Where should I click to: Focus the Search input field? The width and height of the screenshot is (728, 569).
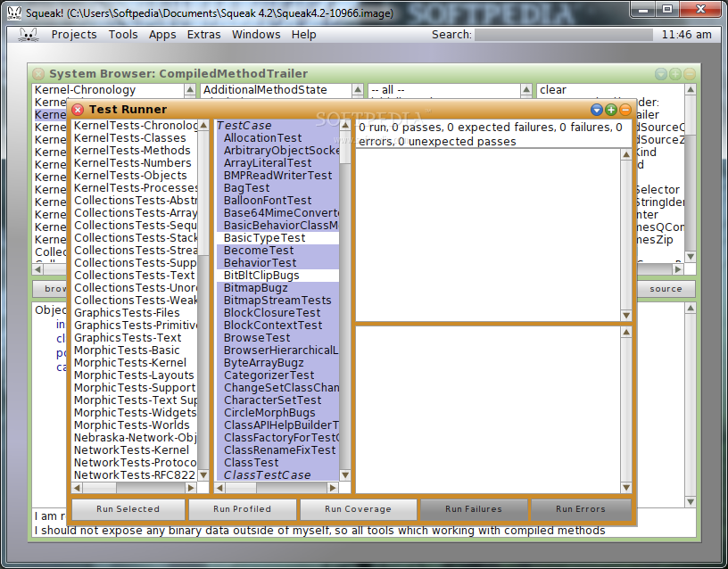(x=564, y=35)
